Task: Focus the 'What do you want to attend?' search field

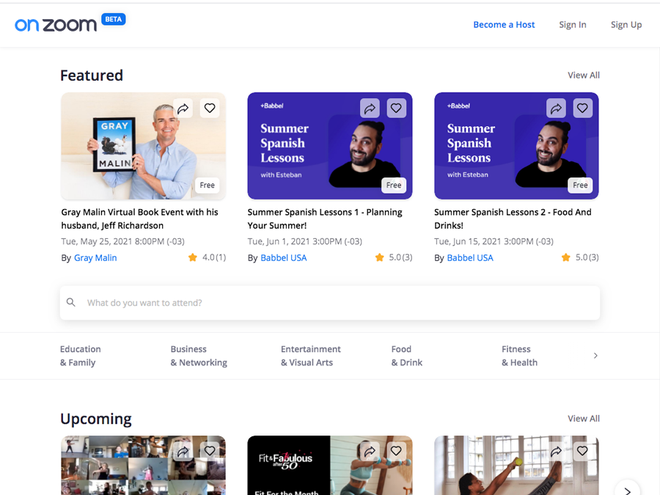Action: pyautogui.click(x=330, y=303)
